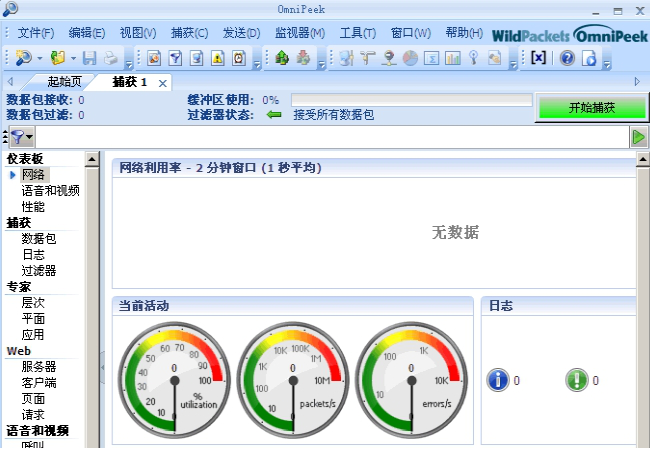Select the 捕获 1 tab
Image resolution: width=650 pixels, height=465 pixels.
pyautogui.click(x=130, y=82)
